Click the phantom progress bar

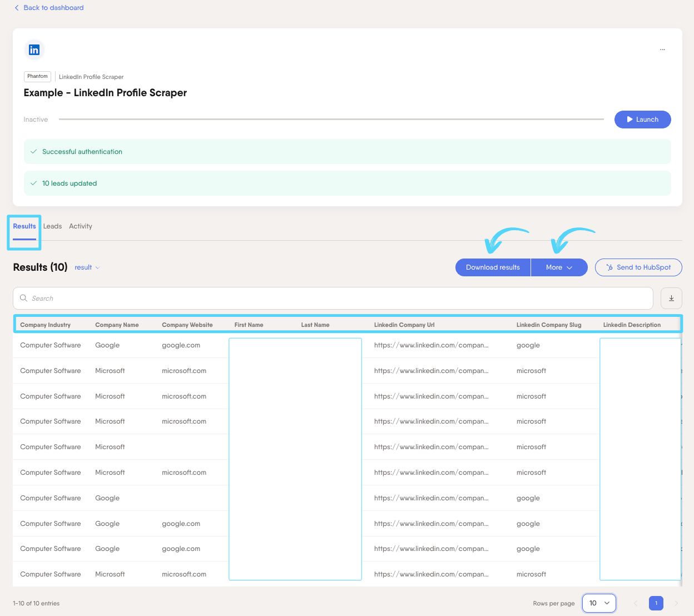(x=331, y=119)
